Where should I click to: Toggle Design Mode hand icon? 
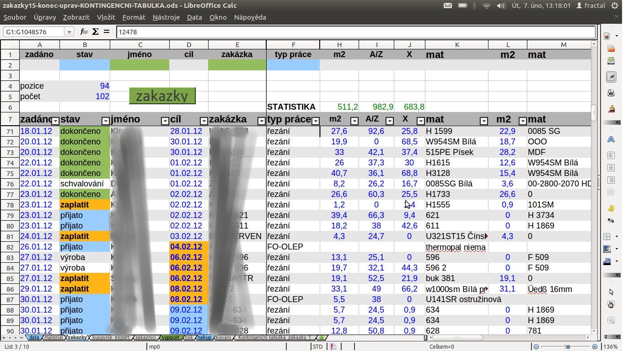coord(611,304)
